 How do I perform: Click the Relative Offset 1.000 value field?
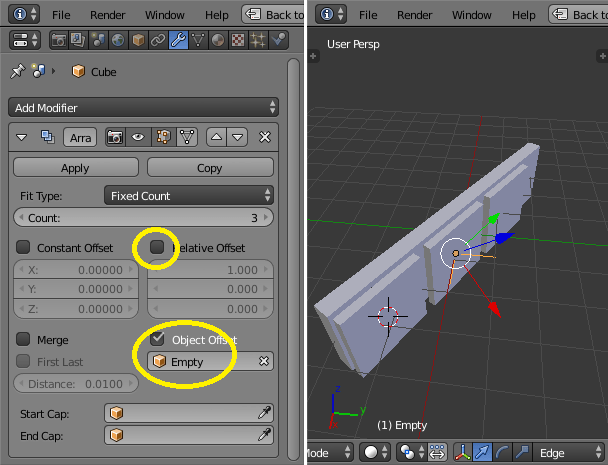coord(210,270)
